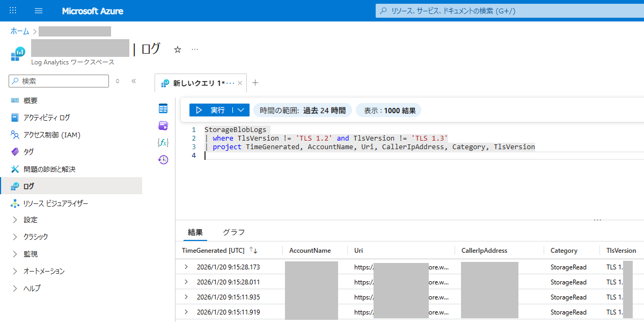Open the 実行 button dropdown arrow
The image size is (644, 322).
241,110
